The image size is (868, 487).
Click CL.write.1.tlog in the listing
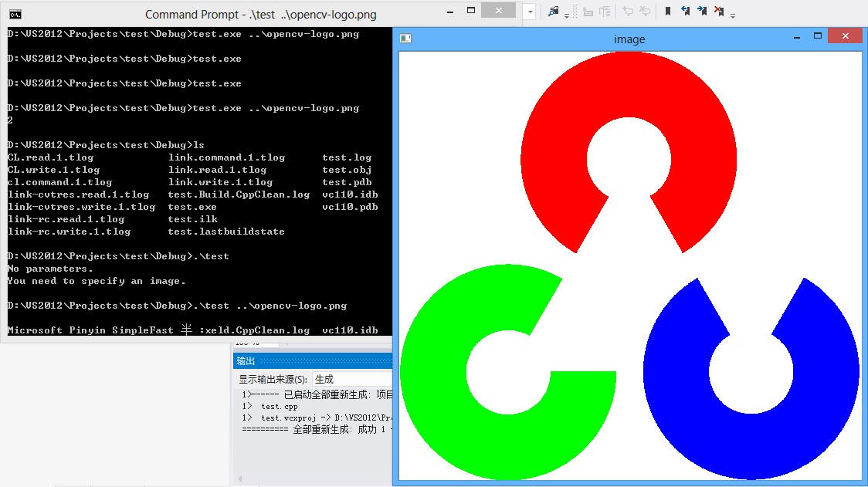(x=54, y=170)
